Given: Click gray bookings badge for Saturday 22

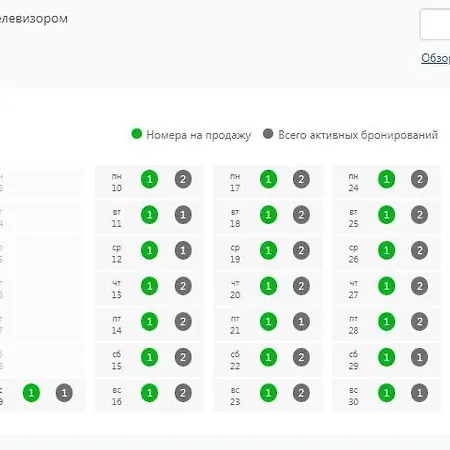Looking at the screenshot, I should click(301, 357).
